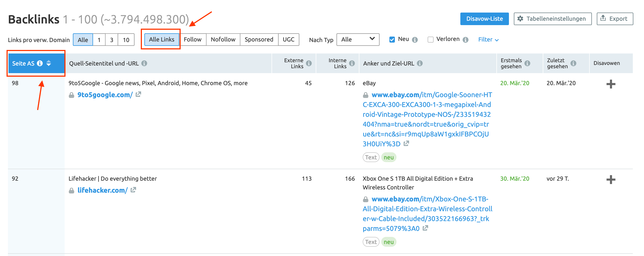Screen dimensions: 644x256
Task: Click the '20. Mär.'20' green first-seen date
Action: point(515,83)
